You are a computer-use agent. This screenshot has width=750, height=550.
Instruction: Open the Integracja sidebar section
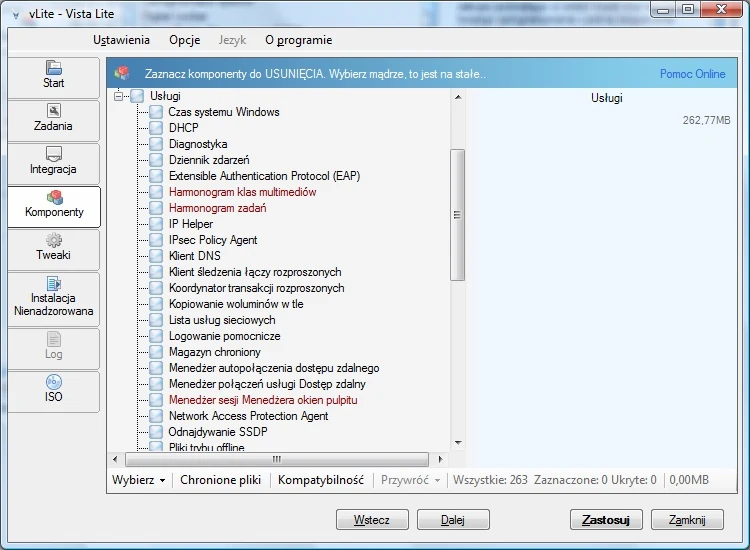(54, 162)
